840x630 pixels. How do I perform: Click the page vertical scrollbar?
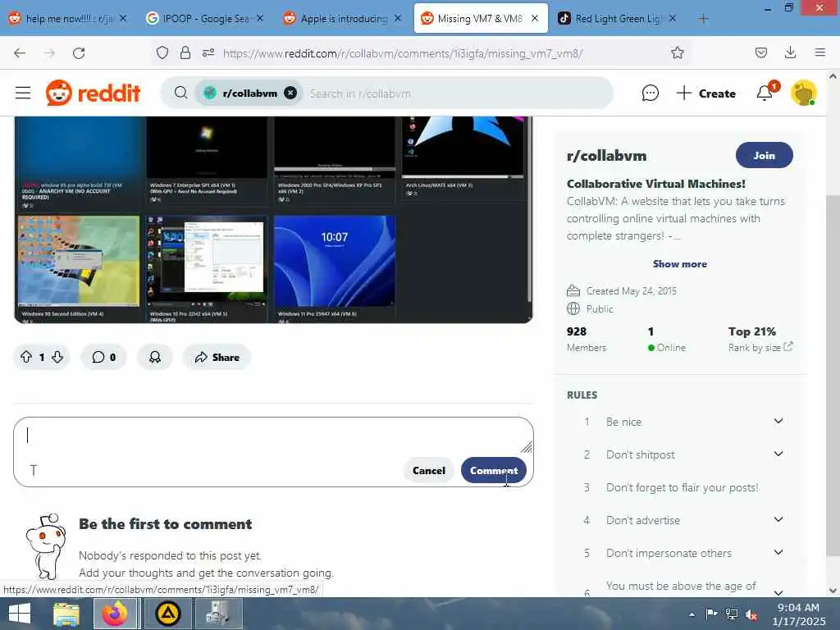click(x=833, y=375)
